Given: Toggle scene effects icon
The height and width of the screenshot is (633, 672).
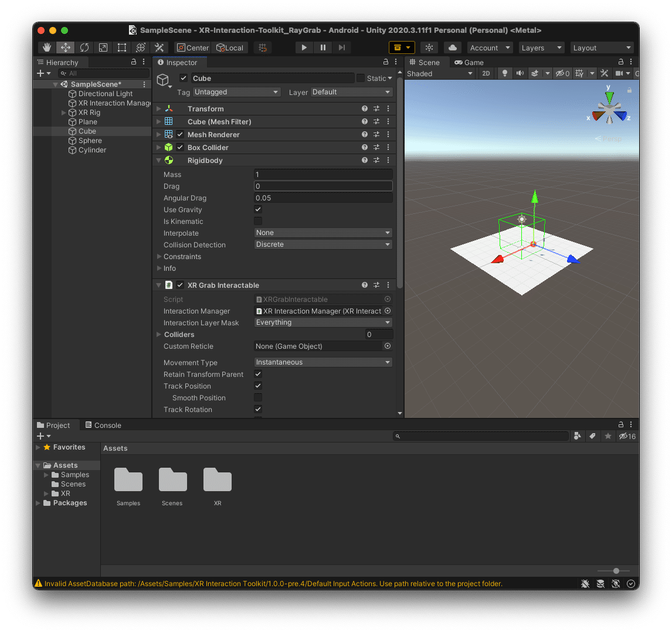Looking at the screenshot, I should click(535, 74).
